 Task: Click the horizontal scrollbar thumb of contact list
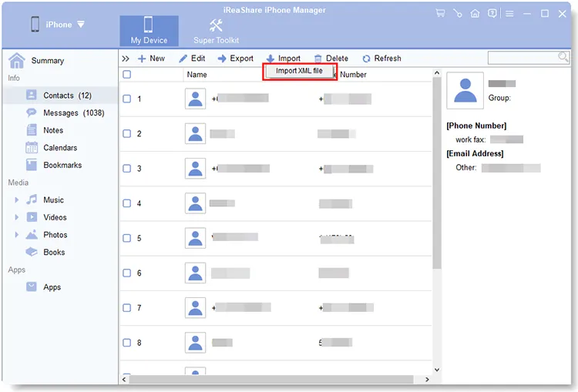[x=271, y=379]
